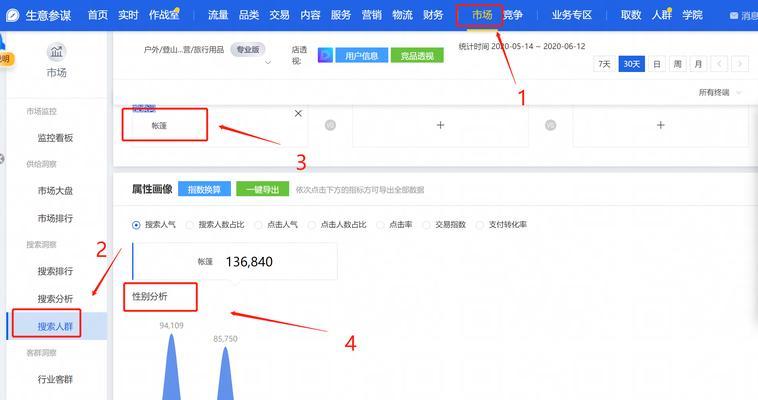
Task: Select 搜索人数占比 radio button
Action: [x=190, y=225]
